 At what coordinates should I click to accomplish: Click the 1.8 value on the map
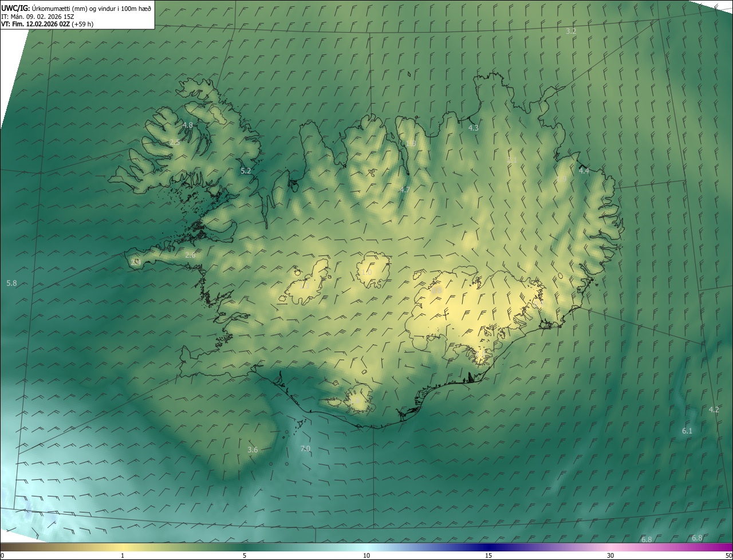pyautogui.click(x=411, y=143)
